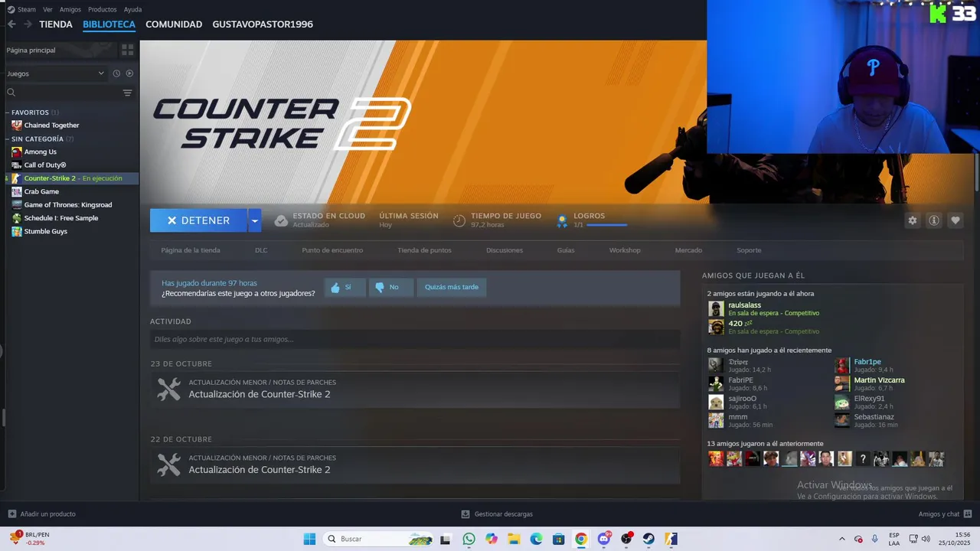
Task: Open the Juegos library filter dropdown
Action: [56, 73]
